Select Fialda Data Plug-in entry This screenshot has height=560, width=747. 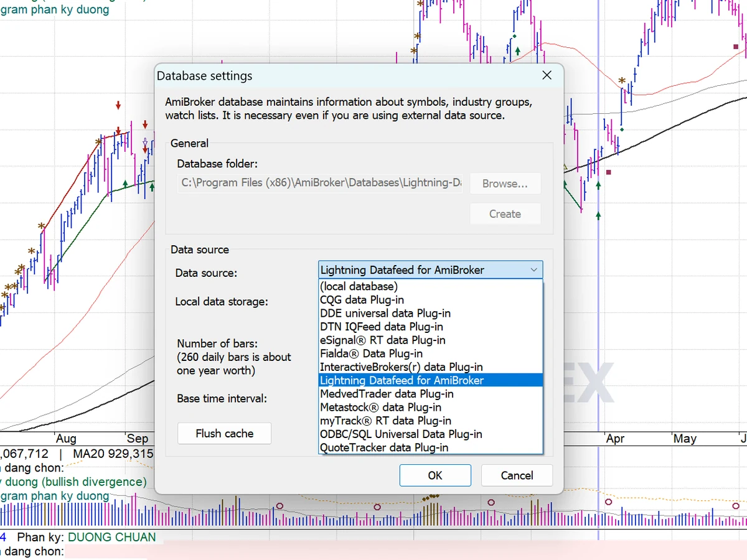pos(431,353)
